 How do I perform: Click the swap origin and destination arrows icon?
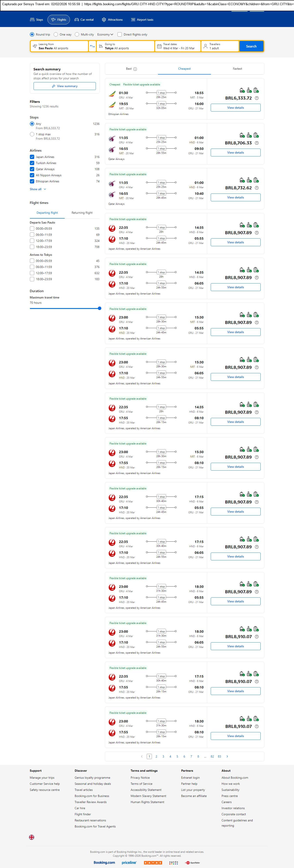(x=92, y=46)
